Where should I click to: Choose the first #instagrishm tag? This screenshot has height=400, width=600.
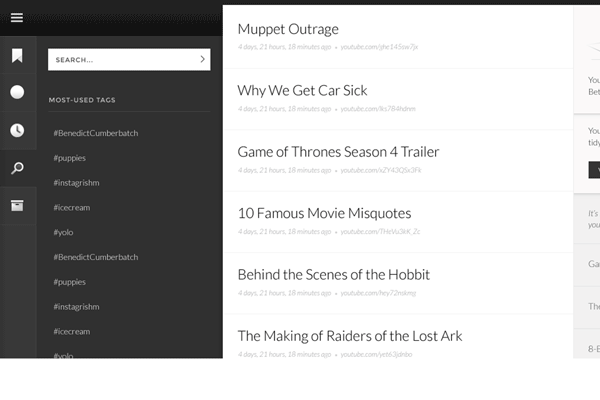[x=76, y=183]
